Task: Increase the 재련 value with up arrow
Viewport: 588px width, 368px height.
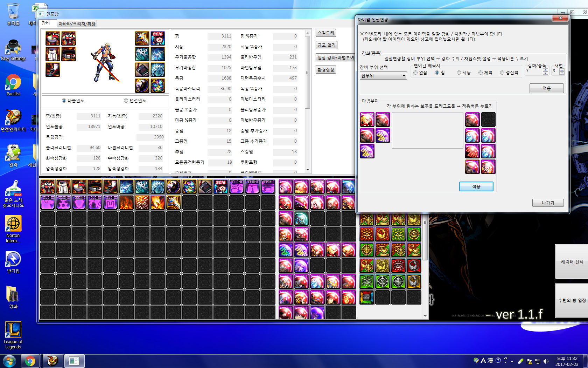Action: [x=562, y=70]
